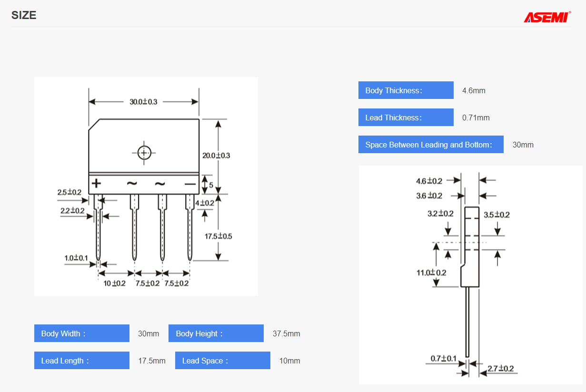Screen dimensions: 586x392
Task: Select the Lead Space label
Action: tap(223, 361)
